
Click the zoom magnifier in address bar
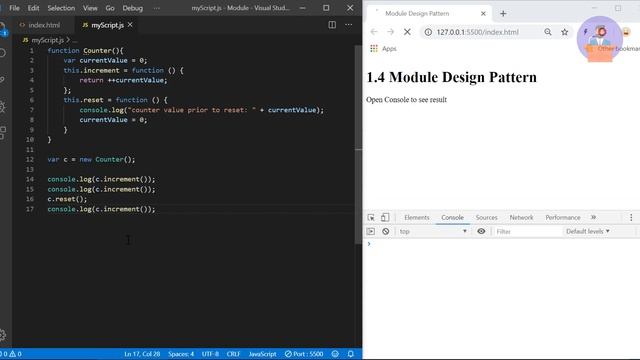548,32
